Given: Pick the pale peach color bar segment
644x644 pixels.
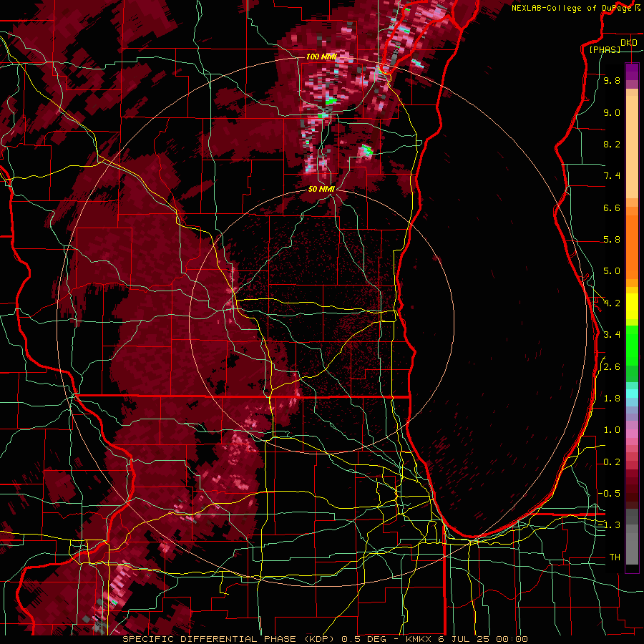Looking at the screenshot, I should [x=632, y=148].
